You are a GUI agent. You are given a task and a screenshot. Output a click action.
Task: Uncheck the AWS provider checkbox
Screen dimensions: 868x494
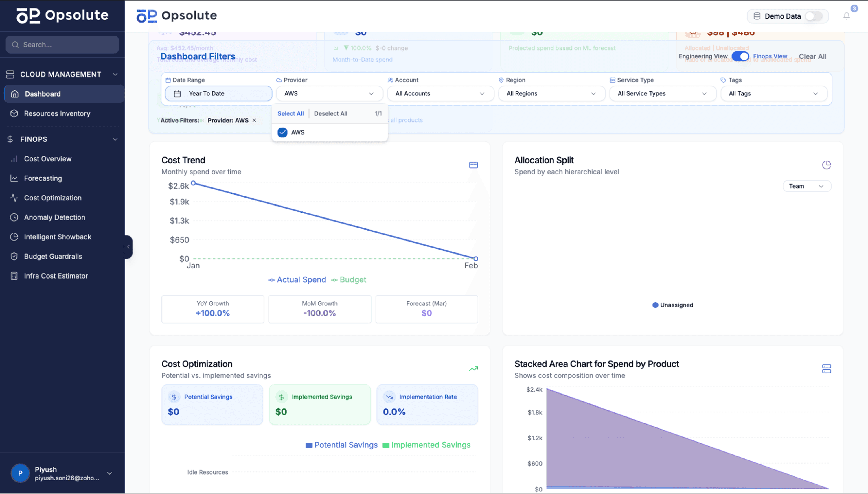coord(282,132)
